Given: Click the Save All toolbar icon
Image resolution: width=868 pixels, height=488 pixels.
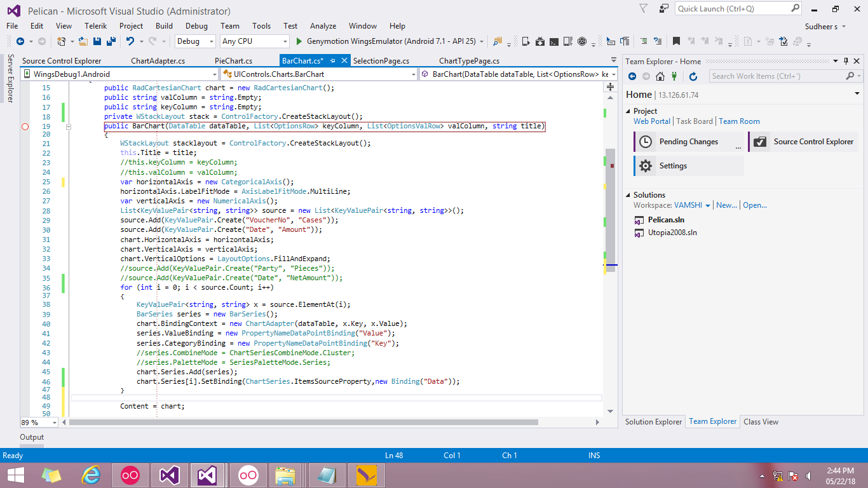Looking at the screenshot, I should [x=111, y=41].
